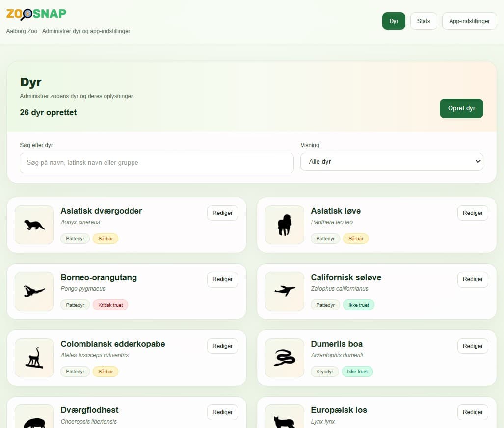
Task: Click Latin name Panthera leo leo
Action: tap(332, 222)
